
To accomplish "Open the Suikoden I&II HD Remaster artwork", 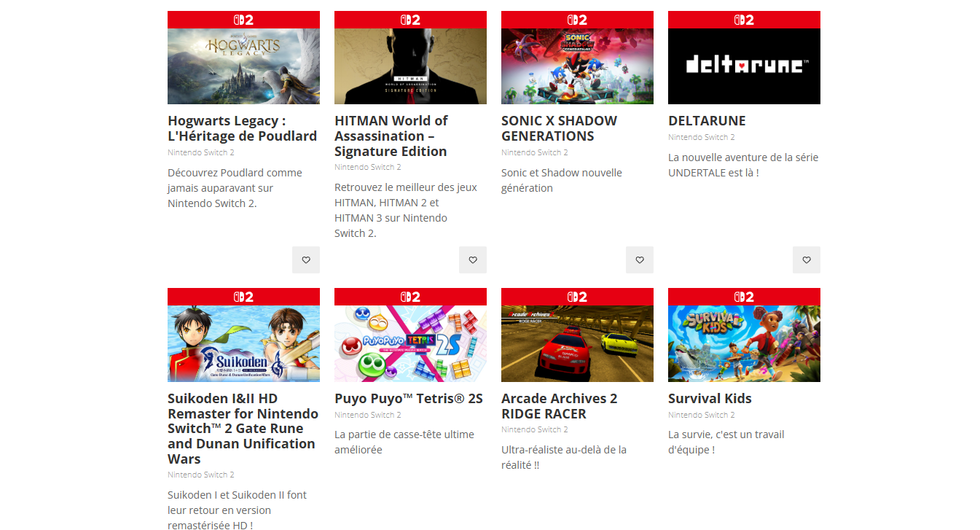I will coord(243,343).
